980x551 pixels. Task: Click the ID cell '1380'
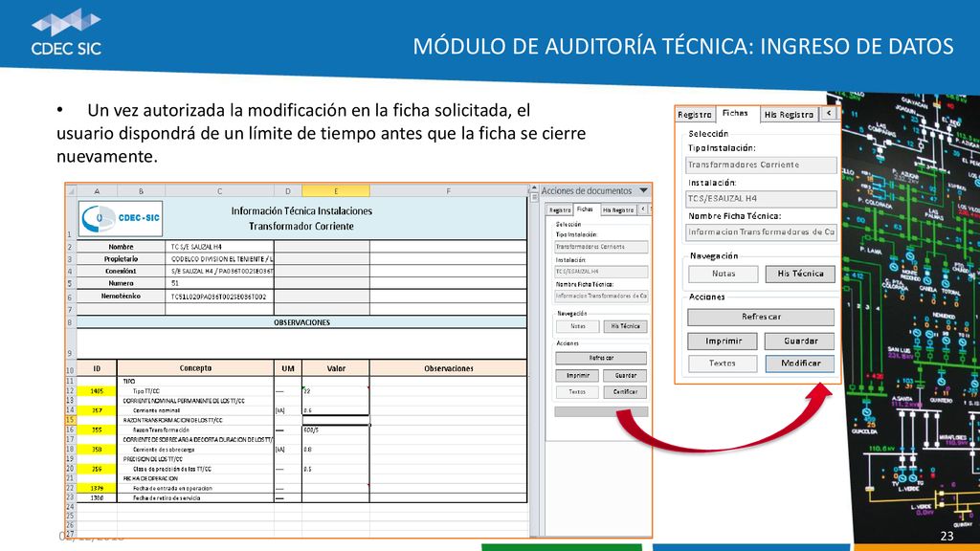coord(97,497)
